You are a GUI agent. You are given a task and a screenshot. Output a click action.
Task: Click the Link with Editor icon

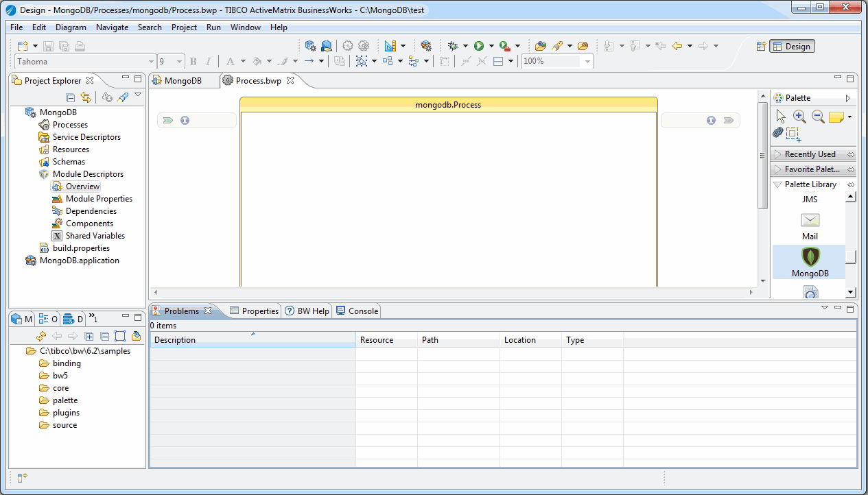click(x=86, y=97)
